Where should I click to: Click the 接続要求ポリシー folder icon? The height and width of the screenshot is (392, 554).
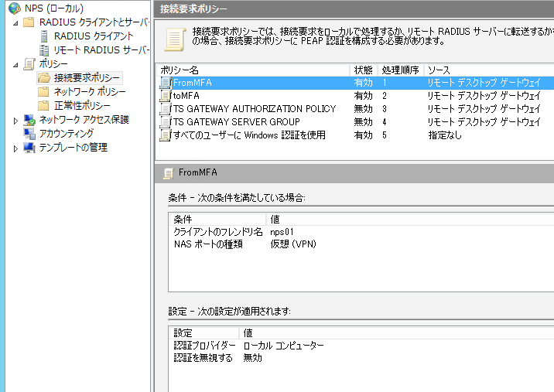pyautogui.click(x=44, y=77)
